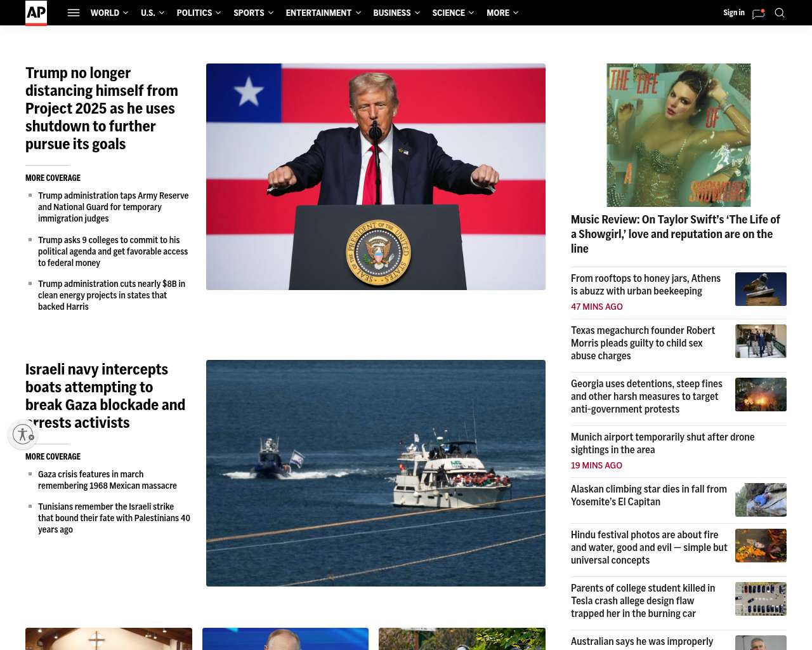812x650 pixels.
Task: Open the hamburger sections menu
Action: pos(74,13)
